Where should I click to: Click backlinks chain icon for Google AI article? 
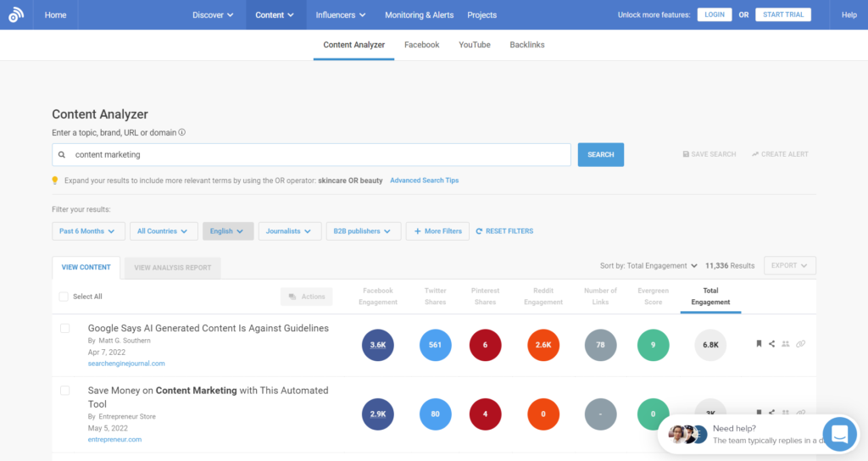click(x=800, y=344)
